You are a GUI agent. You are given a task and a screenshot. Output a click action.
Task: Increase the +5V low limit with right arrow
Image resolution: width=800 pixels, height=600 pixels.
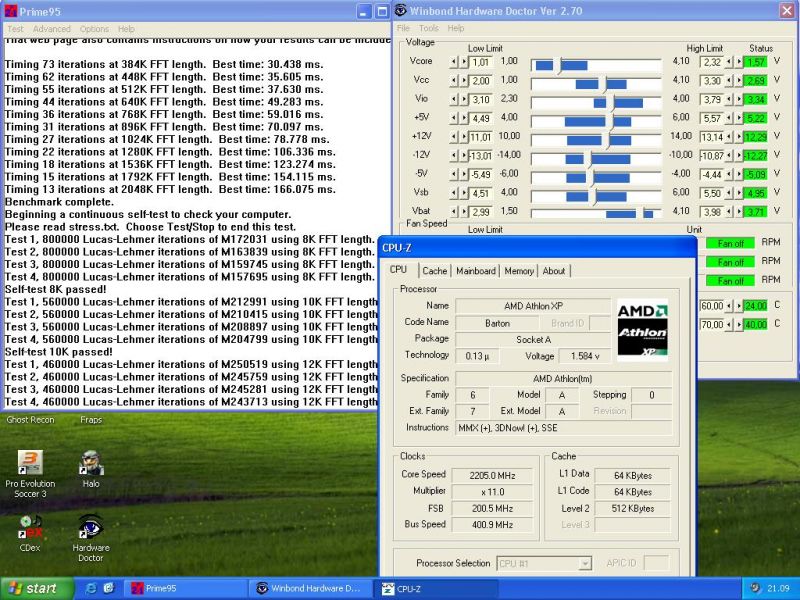pyautogui.click(x=464, y=118)
